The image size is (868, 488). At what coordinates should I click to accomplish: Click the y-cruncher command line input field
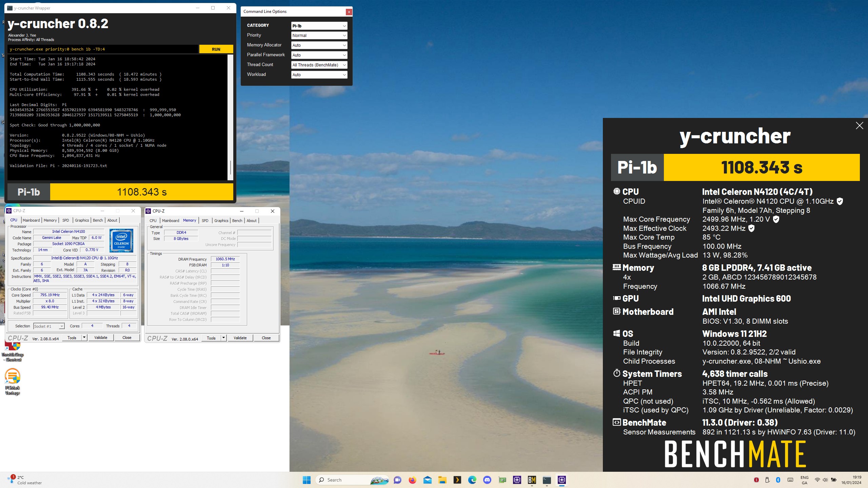(103, 49)
